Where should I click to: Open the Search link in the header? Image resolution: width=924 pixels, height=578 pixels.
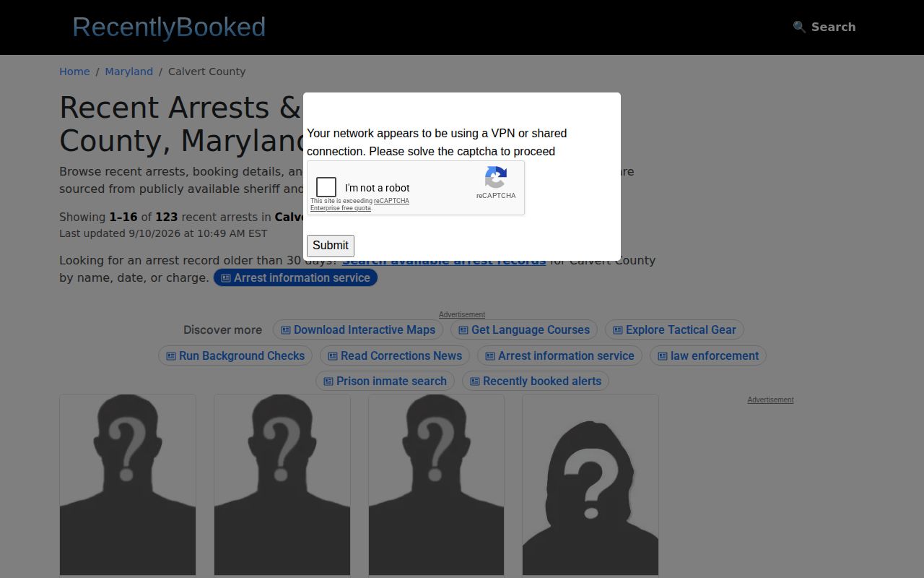click(824, 27)
